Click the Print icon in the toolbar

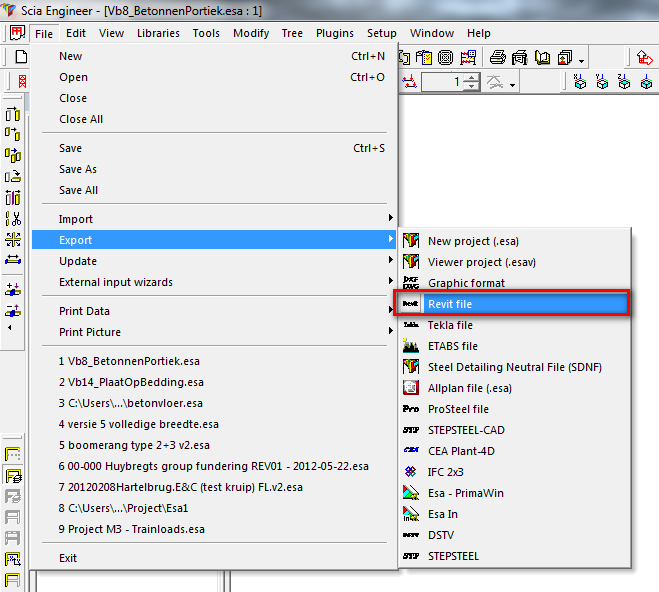click(x=497, y=57)
